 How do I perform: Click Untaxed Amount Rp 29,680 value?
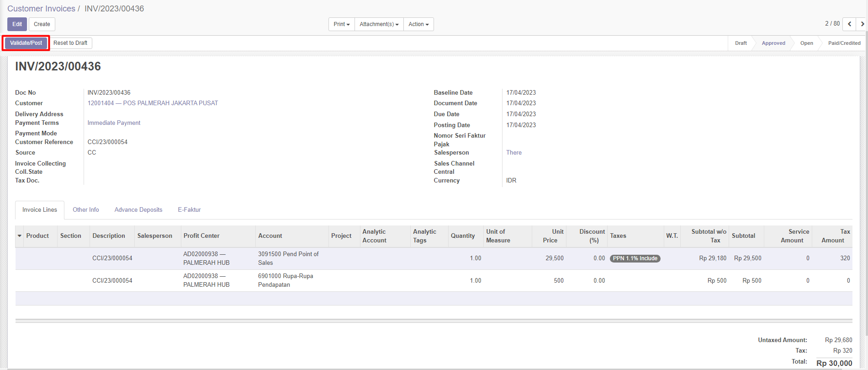click(839, 340)
